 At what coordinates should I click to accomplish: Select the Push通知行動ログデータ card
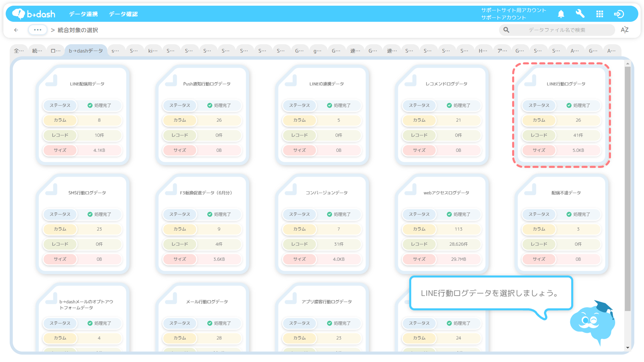click(x=202, y=115)
